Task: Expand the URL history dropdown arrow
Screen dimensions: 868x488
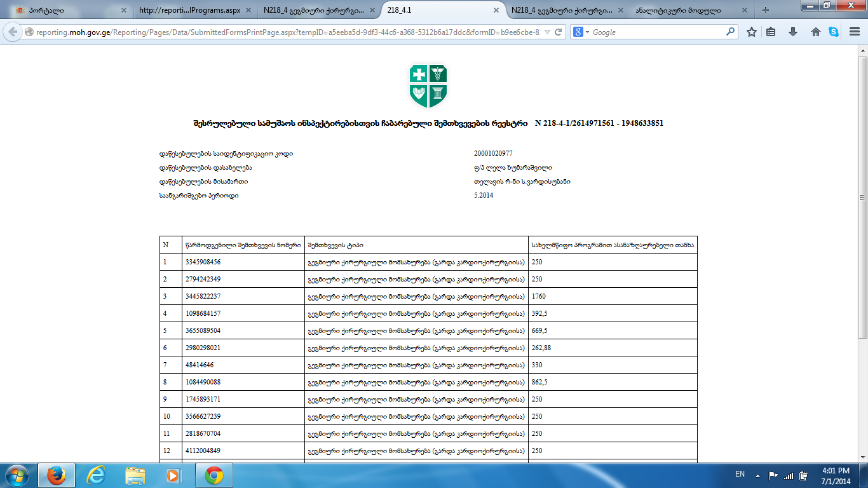Action: pos(546,32)
